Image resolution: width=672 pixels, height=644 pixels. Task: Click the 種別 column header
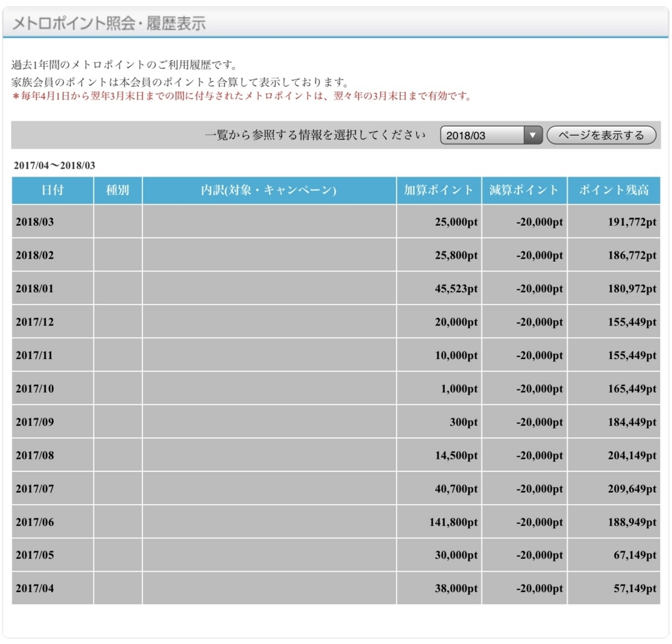pos(118,190)
